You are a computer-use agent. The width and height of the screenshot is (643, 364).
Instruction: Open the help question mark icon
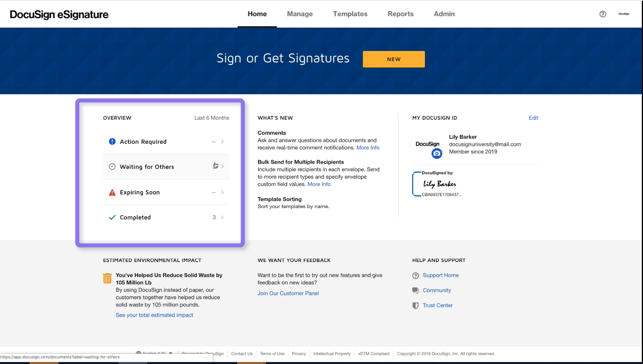(603, 14)
